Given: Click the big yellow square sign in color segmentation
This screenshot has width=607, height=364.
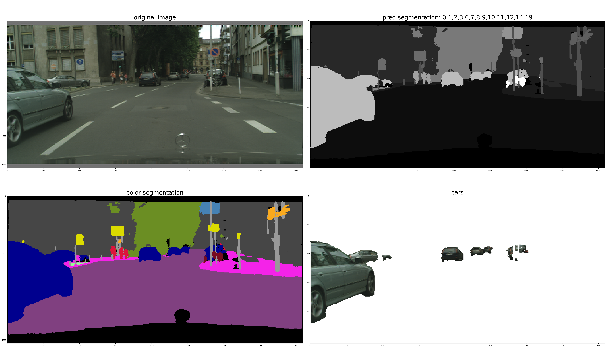Looking at the screenshot, I should tap(118, 231).
